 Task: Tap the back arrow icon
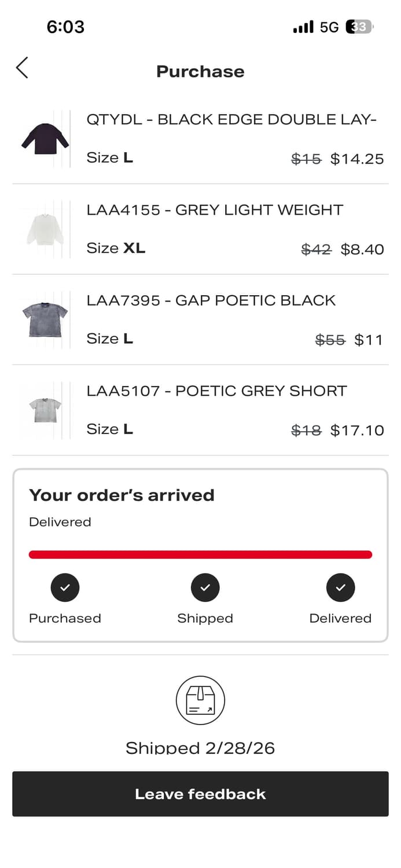(22, 68)
